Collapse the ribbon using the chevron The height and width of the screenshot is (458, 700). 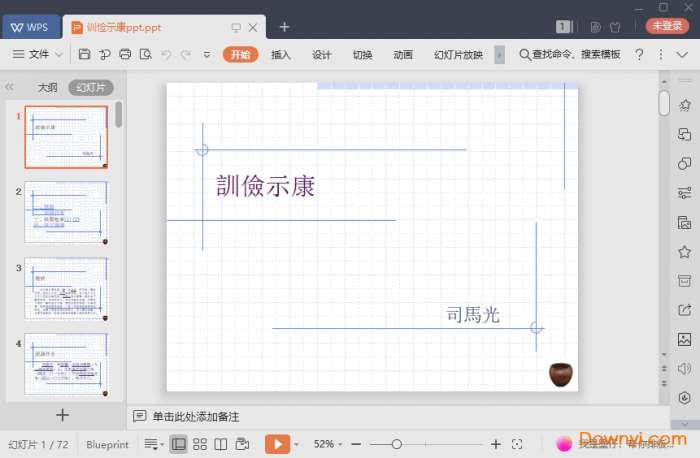tap(682, 54)
